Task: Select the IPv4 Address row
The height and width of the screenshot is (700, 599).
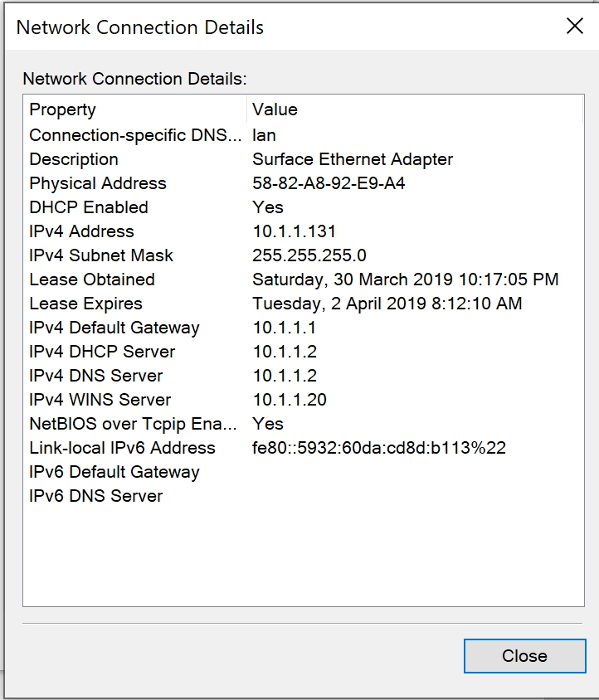Action: 81,231
